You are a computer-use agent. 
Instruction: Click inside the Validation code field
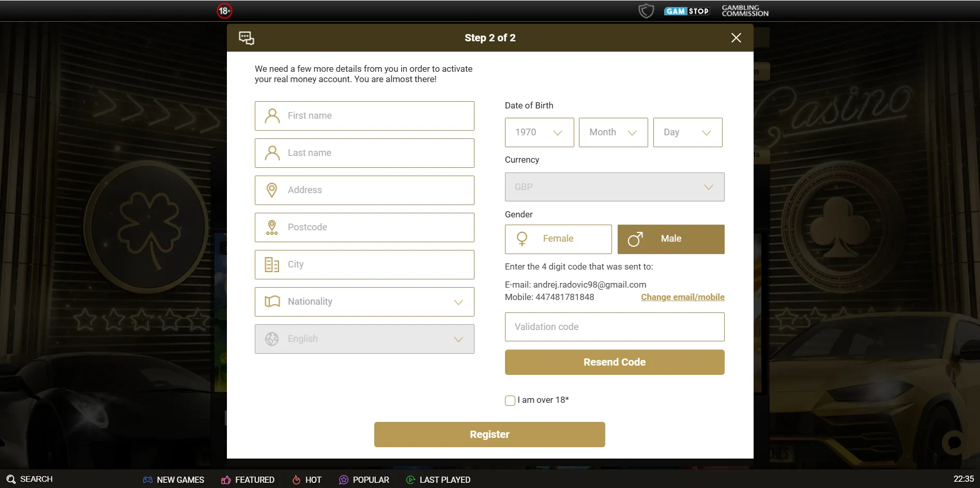614,327
